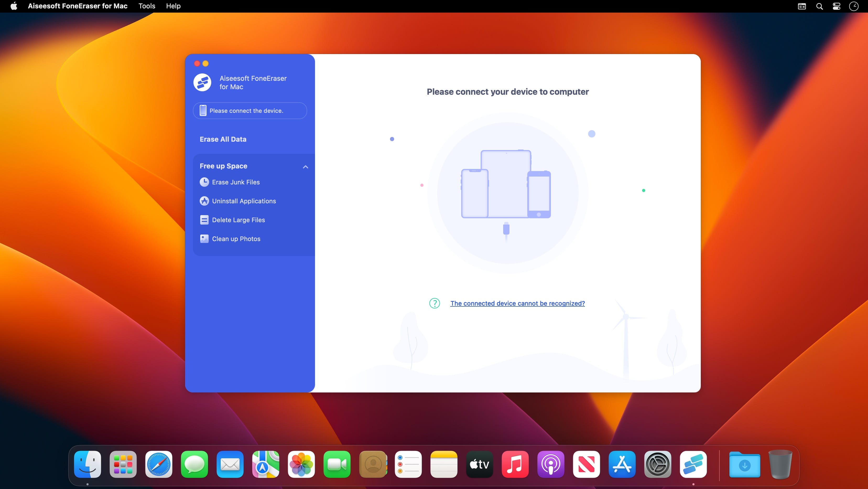Choose Erase Junk Files option
868x489 pixels.
point(236,182)
